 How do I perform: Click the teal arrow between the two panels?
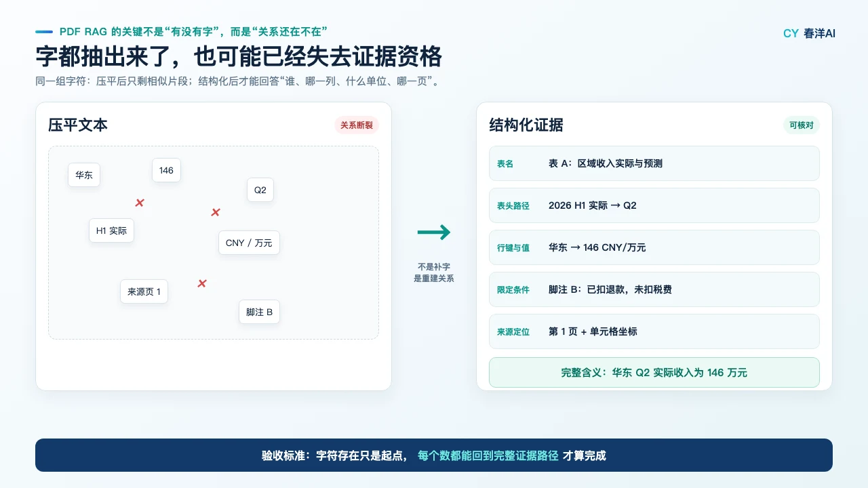(434, 232)
